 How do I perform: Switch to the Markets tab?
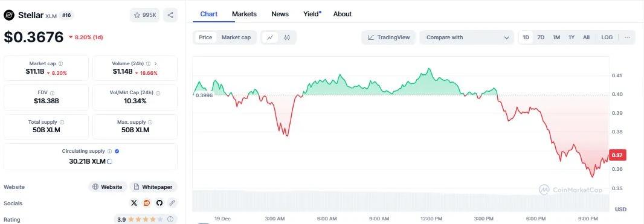(x=245, y=14)
